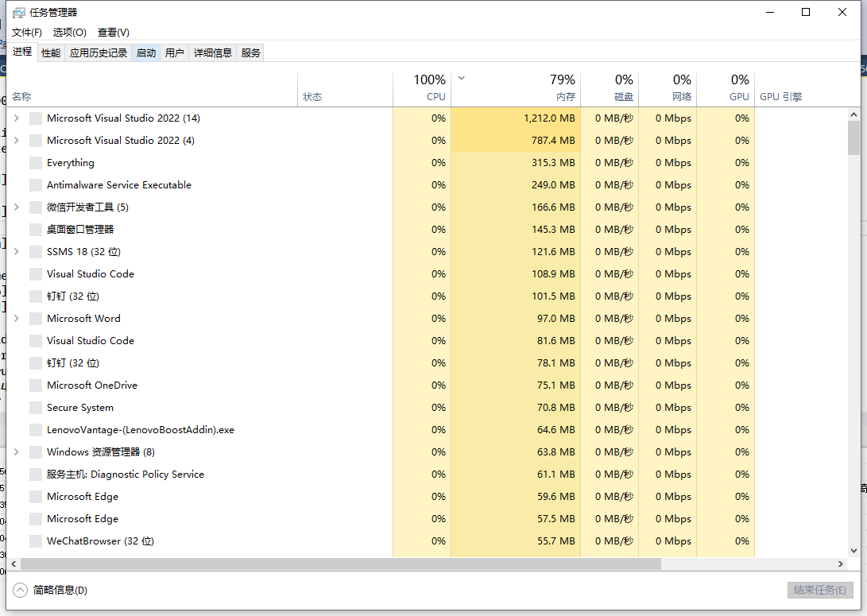The image size is (867, 616).
Task: Click the 桌面窗口管理器 process icon
Action: pos(36,230)
